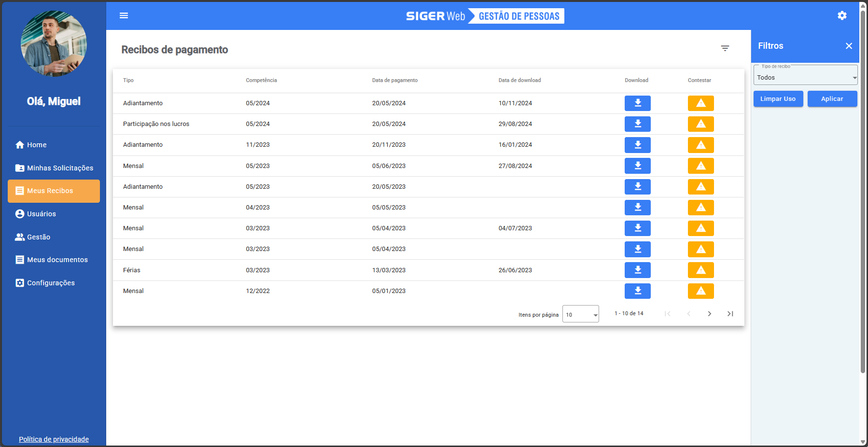Click the 29/08/2024 download date

point(515,124)
